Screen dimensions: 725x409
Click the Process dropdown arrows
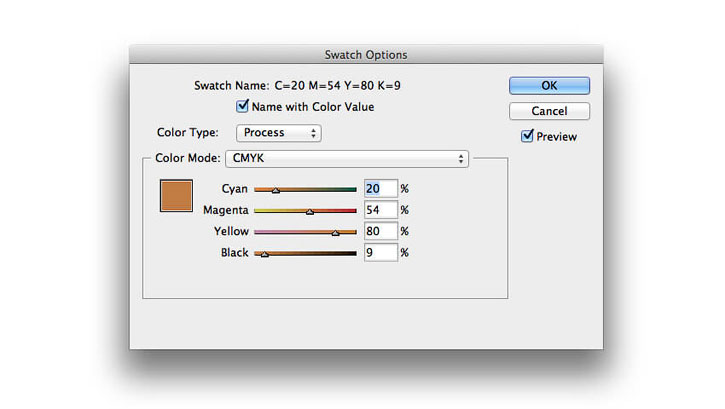click(x=313, y=133)
